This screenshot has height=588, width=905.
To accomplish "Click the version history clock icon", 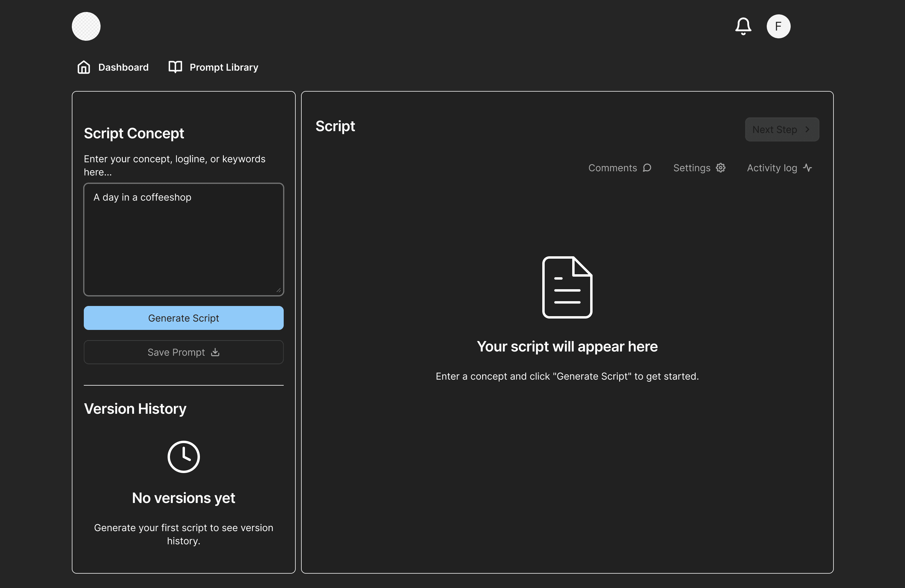I will (184, 456).
